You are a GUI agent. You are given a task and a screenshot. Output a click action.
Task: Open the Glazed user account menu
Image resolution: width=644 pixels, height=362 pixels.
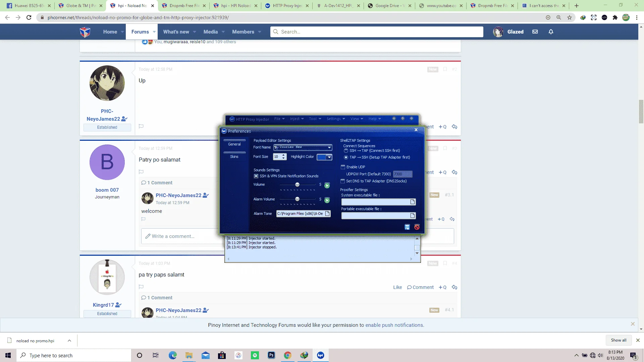point(508,32)
